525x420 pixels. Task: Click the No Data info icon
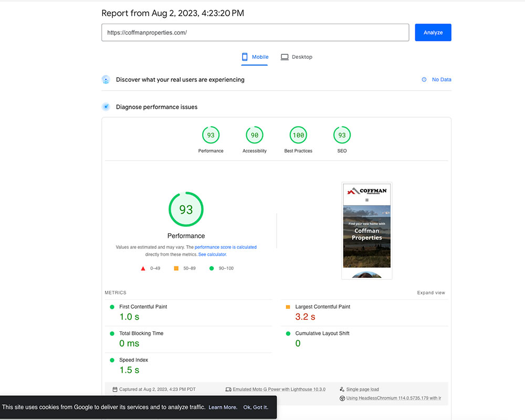[424, 80]
